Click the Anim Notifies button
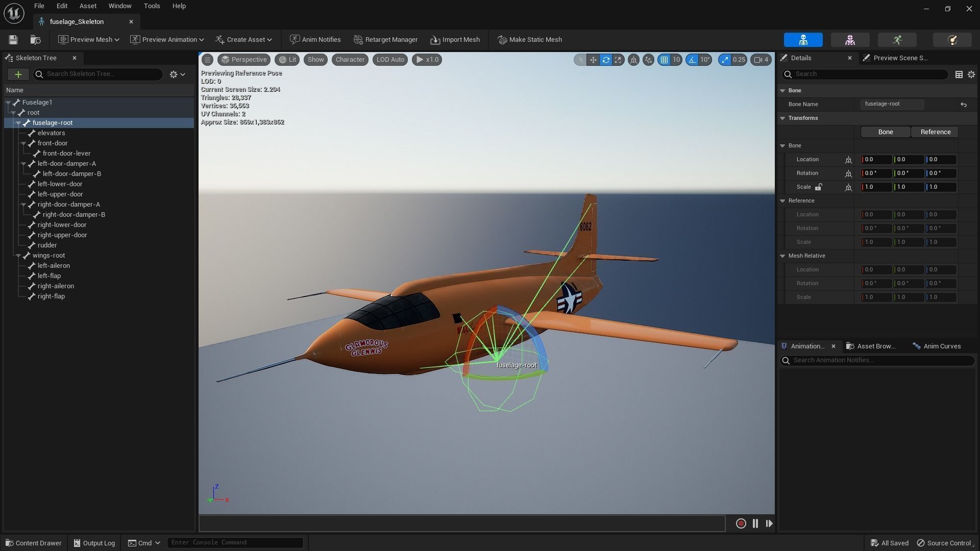980x551 pixels. tap(315, 40)
